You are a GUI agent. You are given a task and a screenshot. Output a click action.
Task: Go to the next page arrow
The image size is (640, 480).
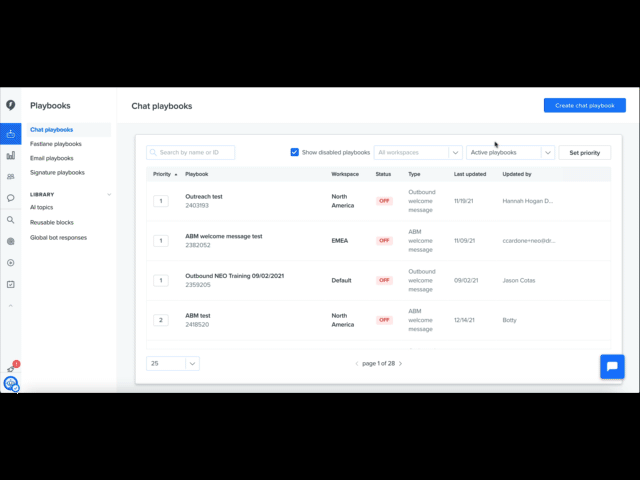[x=400, y=364]
